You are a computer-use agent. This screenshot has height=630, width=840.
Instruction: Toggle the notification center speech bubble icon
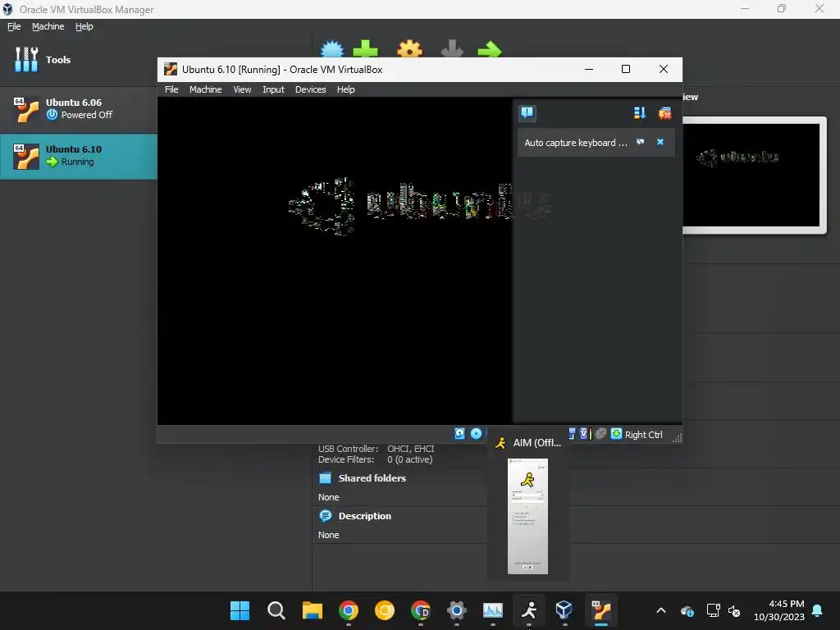click(527, 112)
